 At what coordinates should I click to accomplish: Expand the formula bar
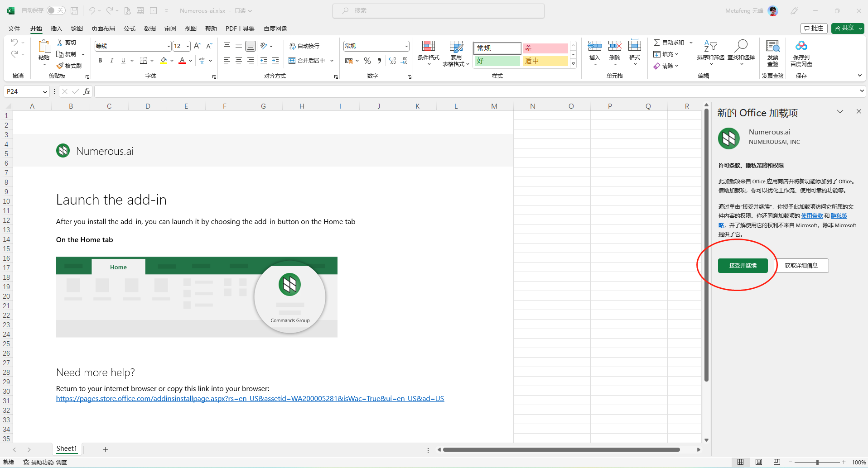862,91
